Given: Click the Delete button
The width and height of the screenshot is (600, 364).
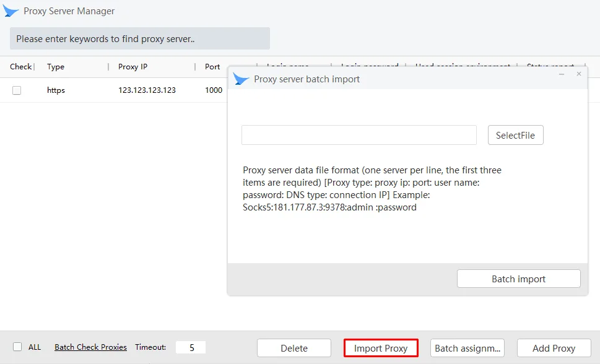Looking at the screenshot, I should 294,348.
